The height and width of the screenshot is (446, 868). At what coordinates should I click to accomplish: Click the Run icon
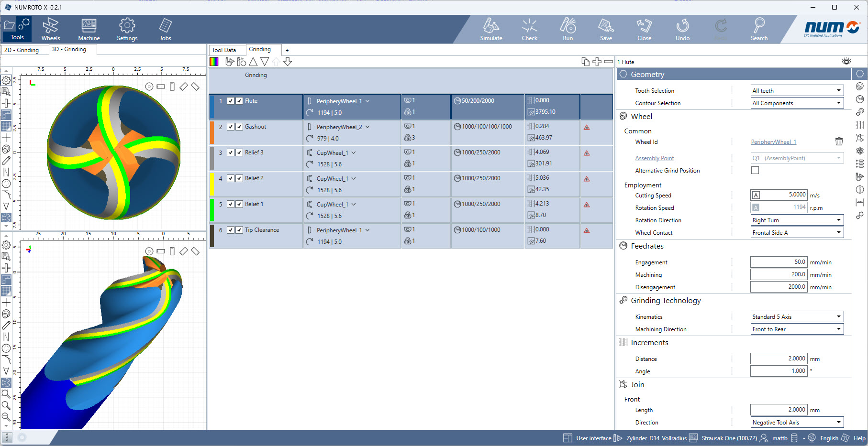[x=568, y=29]
